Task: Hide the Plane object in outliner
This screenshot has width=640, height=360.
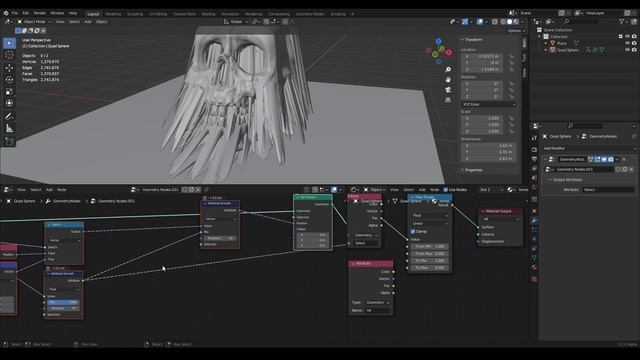Action: click(x=627, y=43)
